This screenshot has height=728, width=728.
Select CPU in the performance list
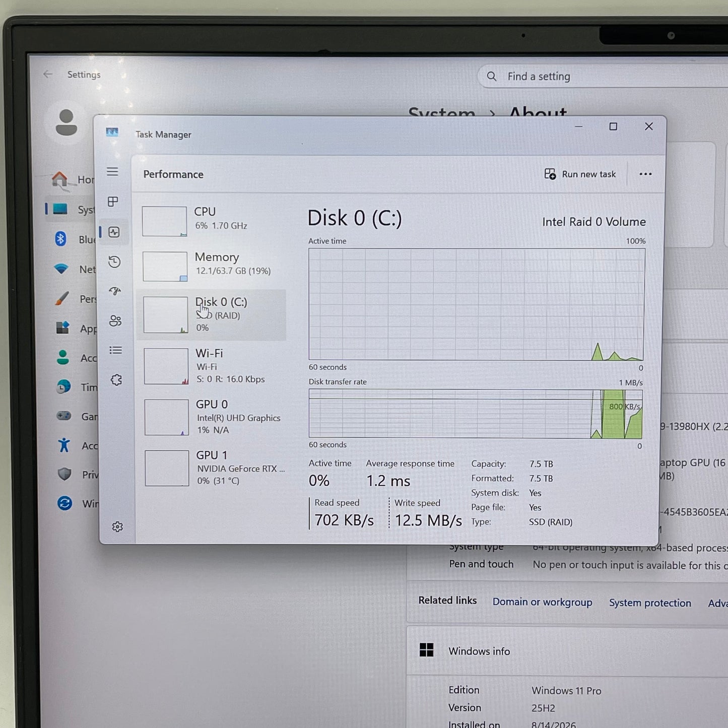211,220
